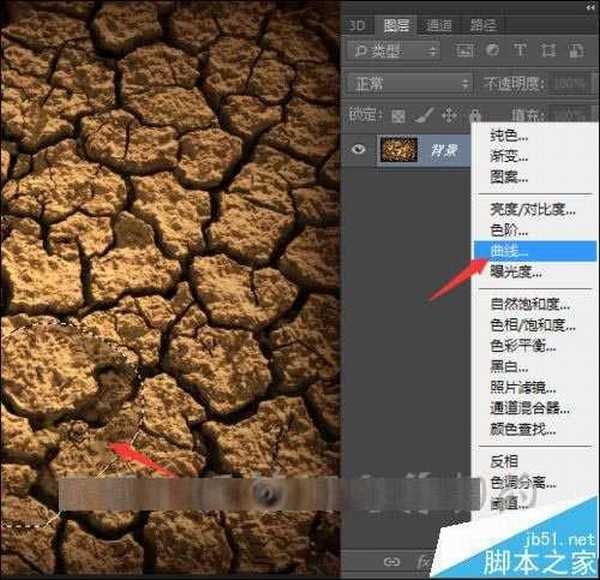The height and width of the screenshot is (580, 600).
Task: Toggle lock transparent pixels
Action: [x=399, y=115]
